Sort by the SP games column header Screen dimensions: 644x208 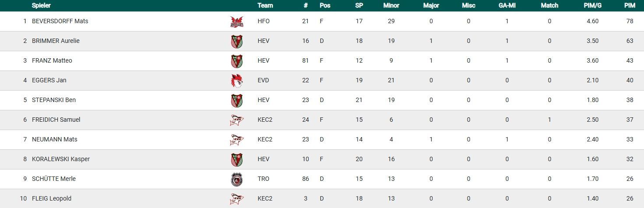coord(359,6)
